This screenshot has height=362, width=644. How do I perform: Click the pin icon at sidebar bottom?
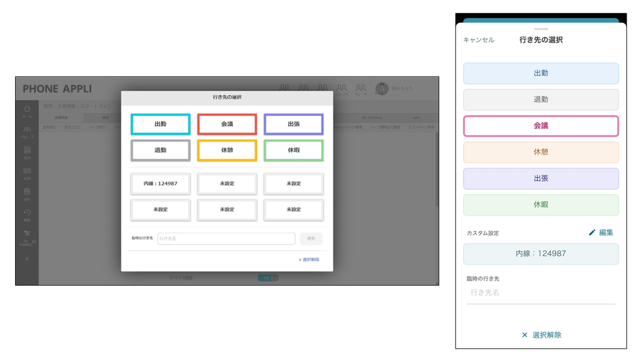(x=27, y=259)
